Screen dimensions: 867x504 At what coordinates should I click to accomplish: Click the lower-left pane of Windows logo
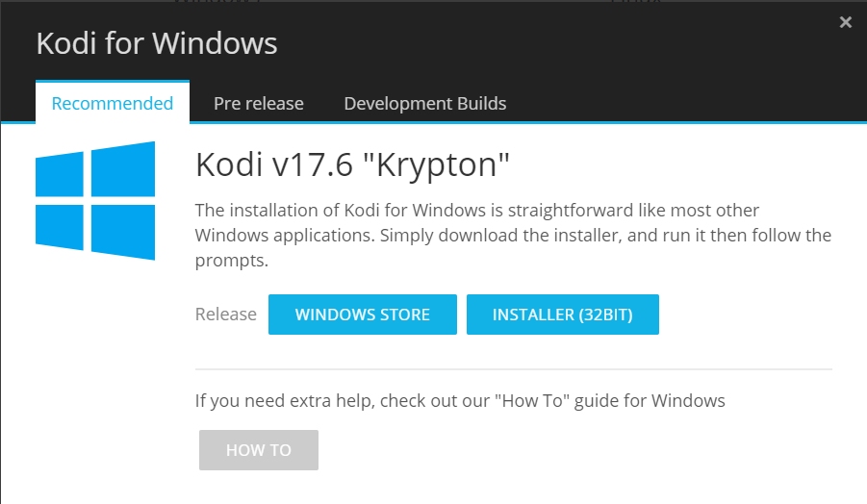(x=59, y=227)
